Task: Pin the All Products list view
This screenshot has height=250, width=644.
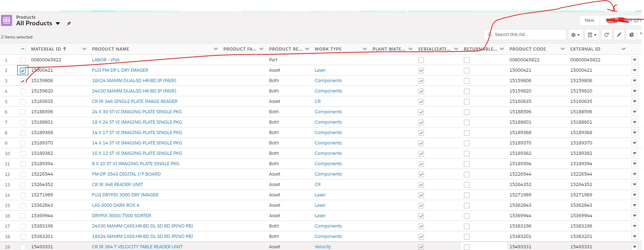Action: click(x=69, y=24)
